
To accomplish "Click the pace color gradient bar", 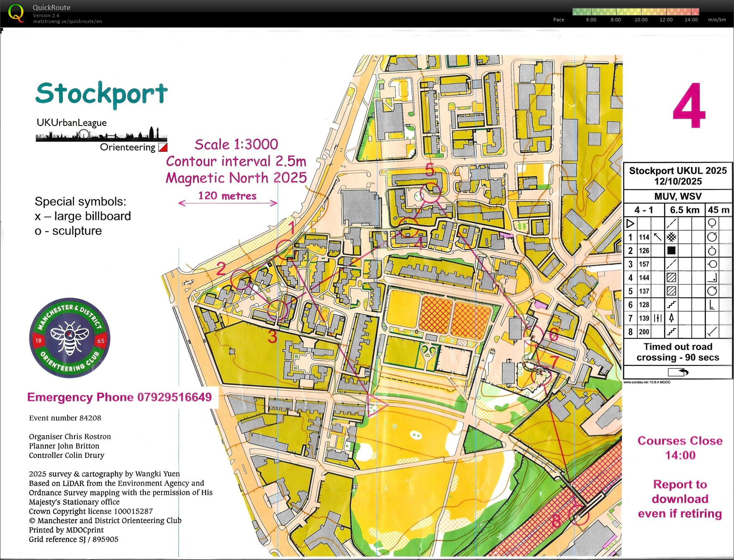I will pyautogui.click(x=635, y=11).
